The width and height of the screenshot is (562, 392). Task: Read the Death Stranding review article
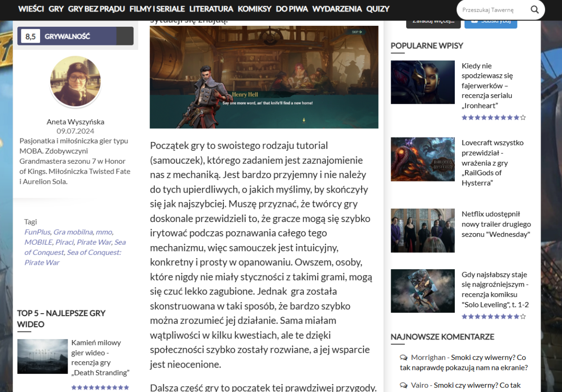(x=100, y=358)
